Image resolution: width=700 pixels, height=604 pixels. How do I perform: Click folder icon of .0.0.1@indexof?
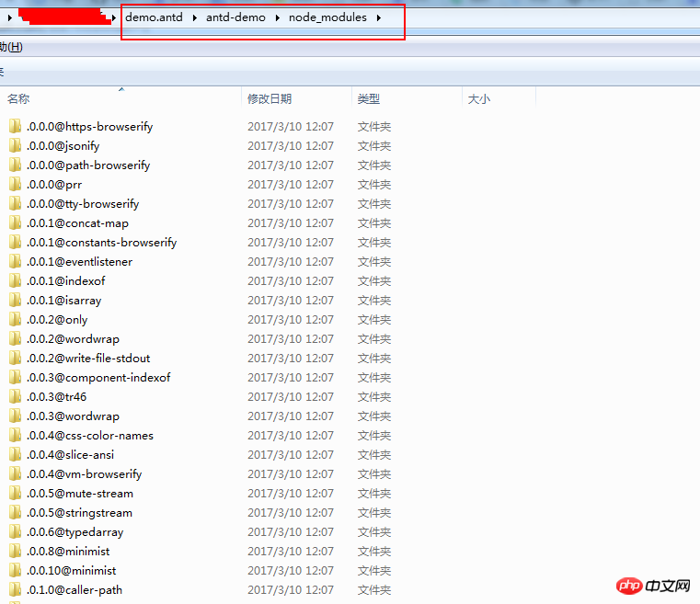tap(15, 280)
